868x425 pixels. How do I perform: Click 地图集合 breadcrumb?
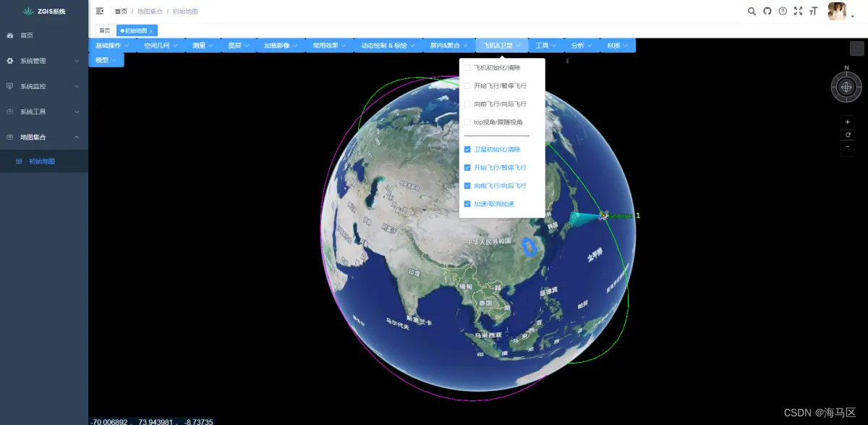pyautogui.click(x=150, y=12)
